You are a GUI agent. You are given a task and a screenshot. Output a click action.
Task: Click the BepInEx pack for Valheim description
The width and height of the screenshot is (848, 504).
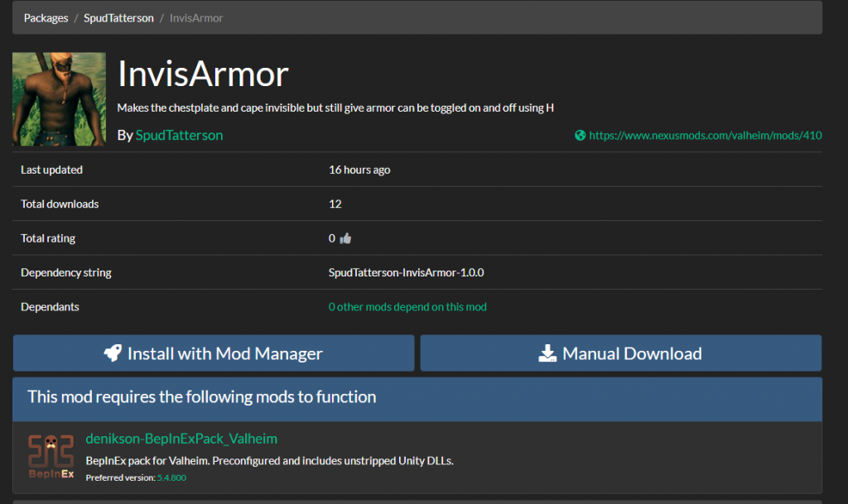269,461
